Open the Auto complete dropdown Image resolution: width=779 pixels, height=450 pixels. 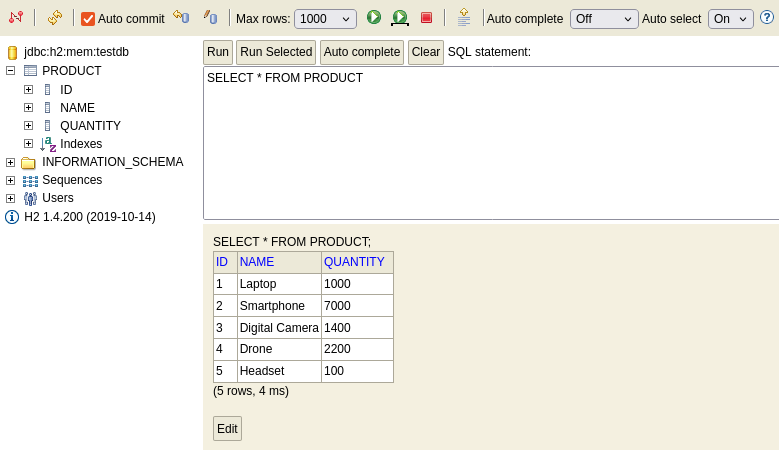[604, 19]
